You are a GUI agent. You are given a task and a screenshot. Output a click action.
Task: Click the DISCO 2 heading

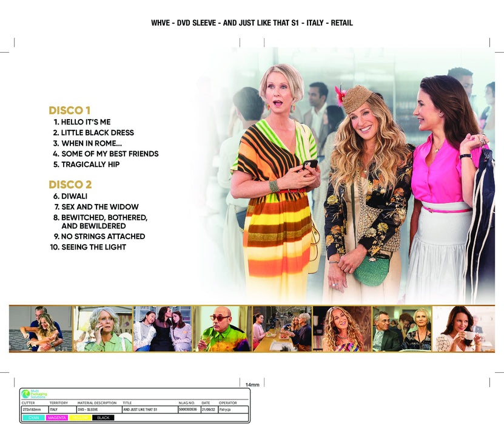(x=70, y=185)
